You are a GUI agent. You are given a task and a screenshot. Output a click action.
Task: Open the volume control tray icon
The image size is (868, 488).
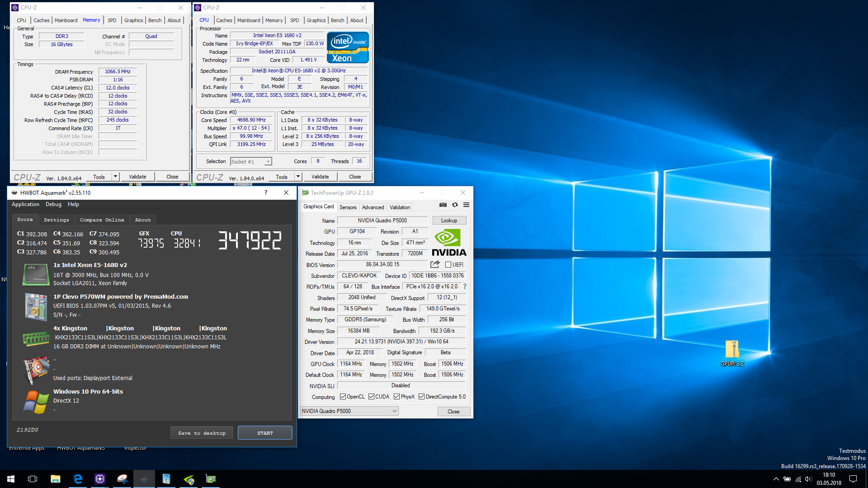click(808, 479)
